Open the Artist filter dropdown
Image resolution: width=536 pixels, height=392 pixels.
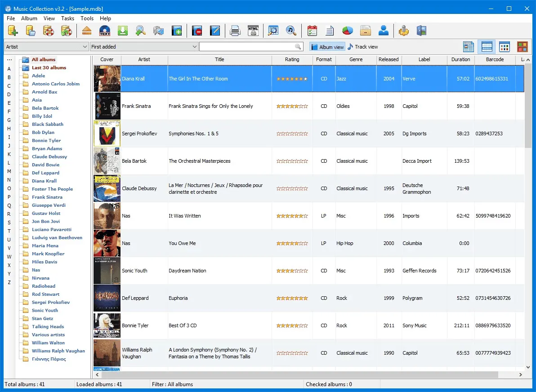pos(46,46)
